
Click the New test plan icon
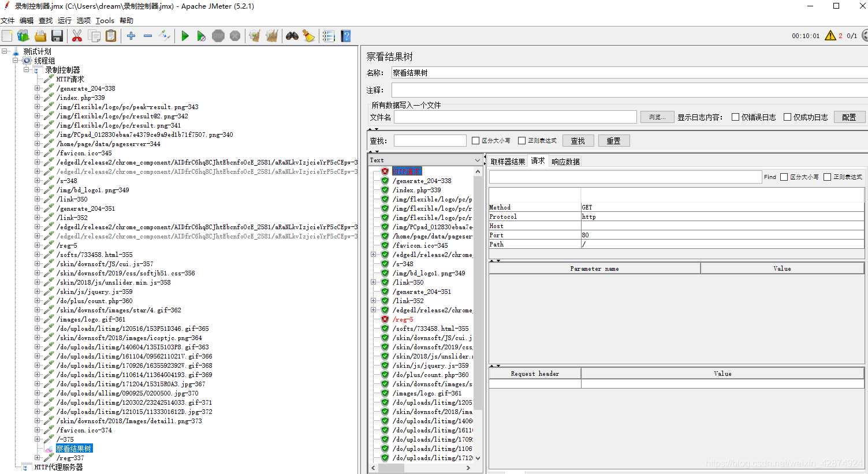[x=7, y=36]
